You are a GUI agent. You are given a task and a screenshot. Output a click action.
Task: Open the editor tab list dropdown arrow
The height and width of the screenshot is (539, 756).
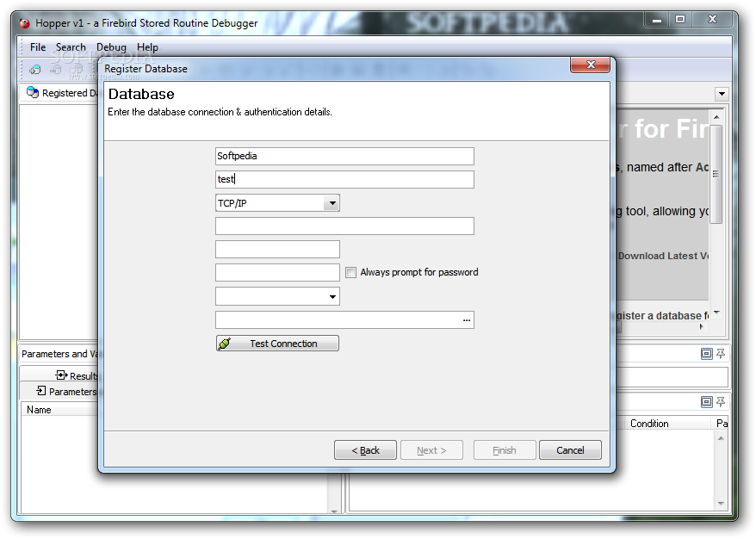[722, 94]
